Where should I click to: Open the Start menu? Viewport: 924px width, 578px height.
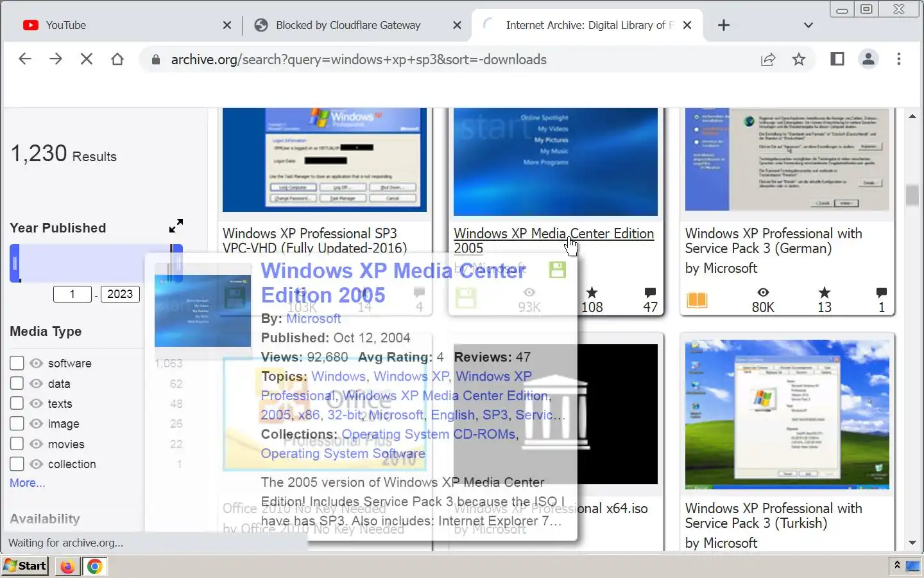point(25,566)
